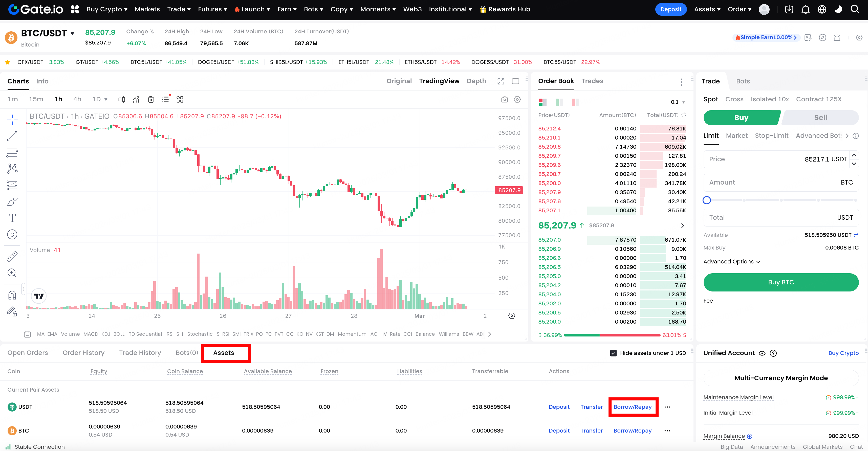This screenshot has height=451, width=868.
Task: Uncheck Hide assets under 1 USD
Action: tap(613, 353)
